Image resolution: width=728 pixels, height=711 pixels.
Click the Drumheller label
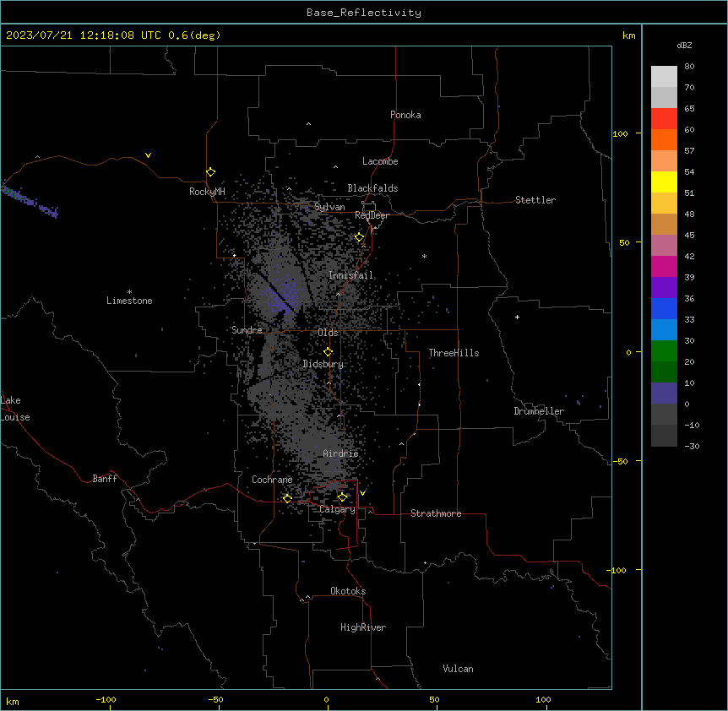539,411
